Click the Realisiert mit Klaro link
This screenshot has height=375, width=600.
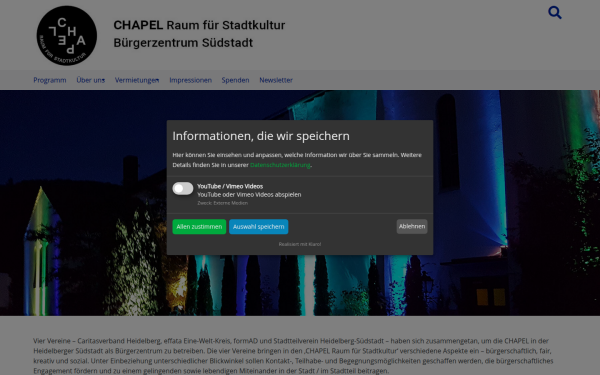(x=300, y=244)
